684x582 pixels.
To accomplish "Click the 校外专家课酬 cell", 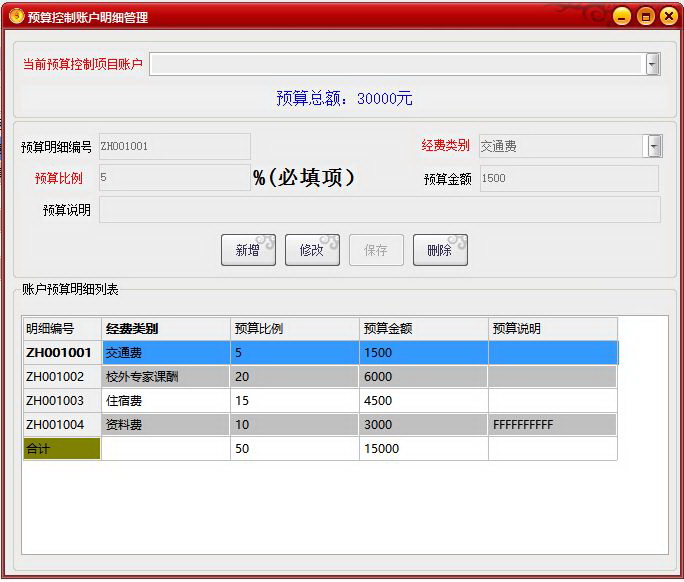I will (166, 377).
